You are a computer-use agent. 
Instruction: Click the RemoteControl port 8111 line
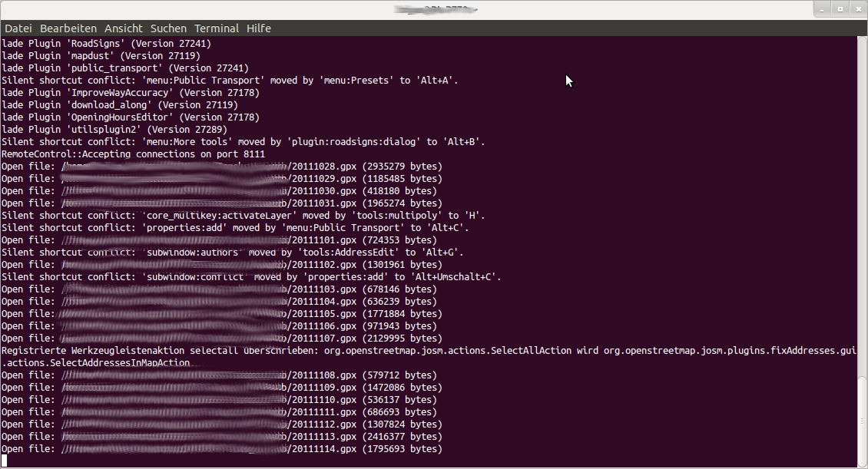coord(134,154)
